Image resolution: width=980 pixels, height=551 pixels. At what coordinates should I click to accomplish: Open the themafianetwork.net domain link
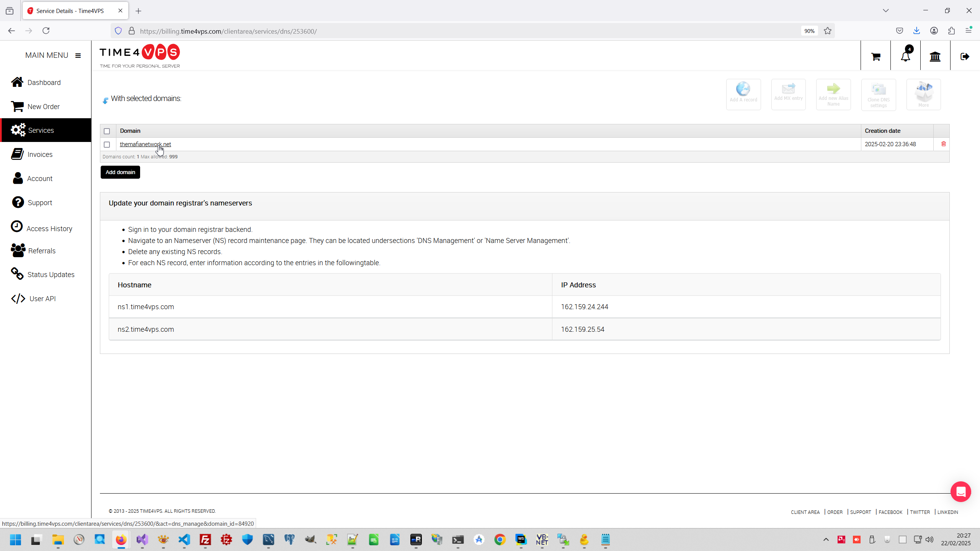tap(145, 144)
